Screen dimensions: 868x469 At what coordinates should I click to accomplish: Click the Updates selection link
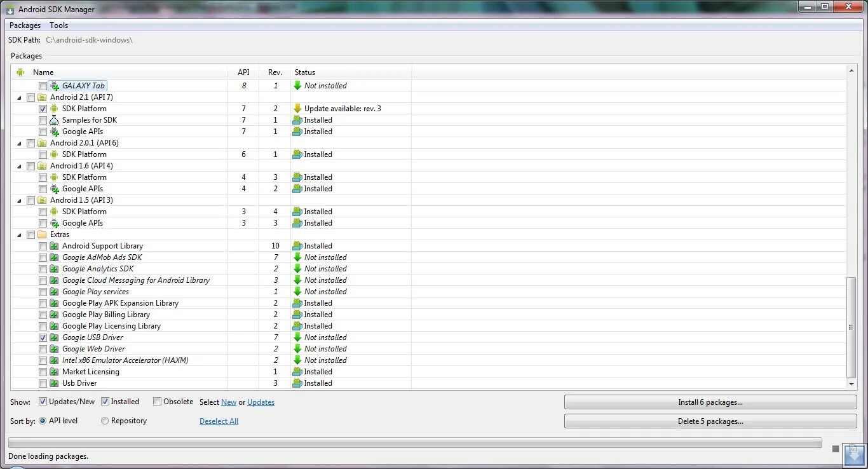pos(261,402)
